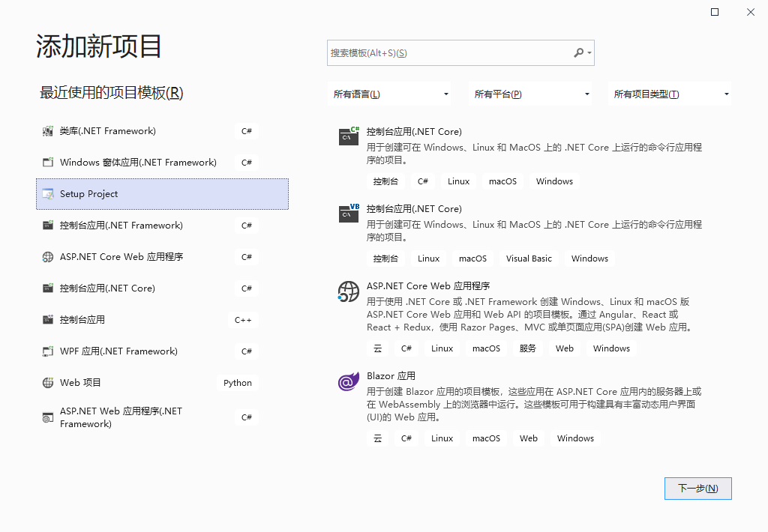The image size is (768, 532).
Task: Click the ASP.NET Core Web 应用程序 globe icon
Action: 348,291
